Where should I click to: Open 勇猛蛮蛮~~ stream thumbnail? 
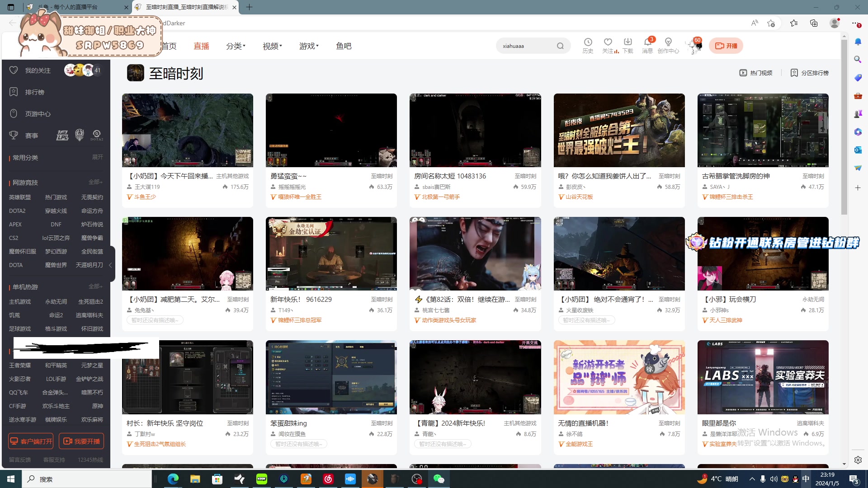point(331,131)
